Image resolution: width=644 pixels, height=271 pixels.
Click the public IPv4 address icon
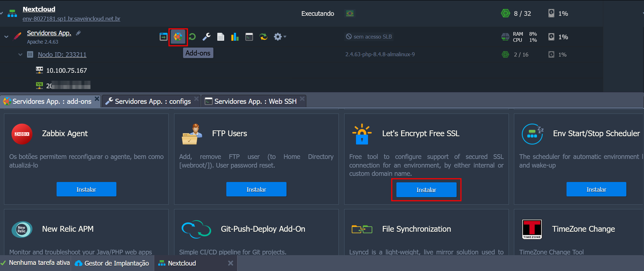coord(39,85)
